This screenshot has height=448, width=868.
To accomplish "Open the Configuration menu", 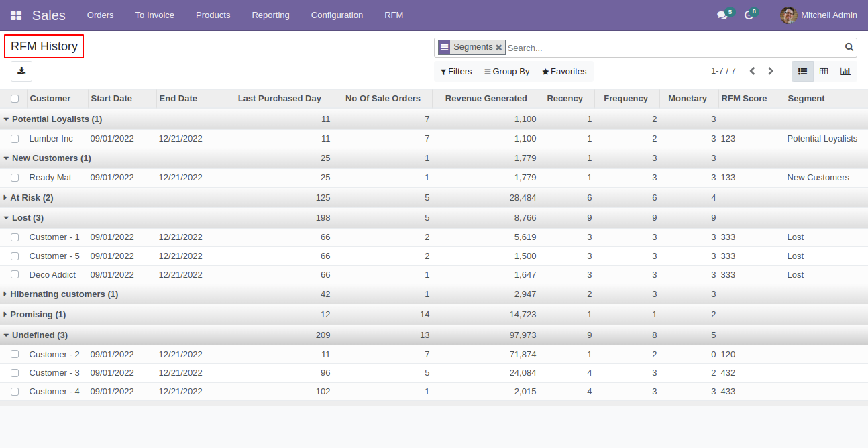I will tap(337, 15).
